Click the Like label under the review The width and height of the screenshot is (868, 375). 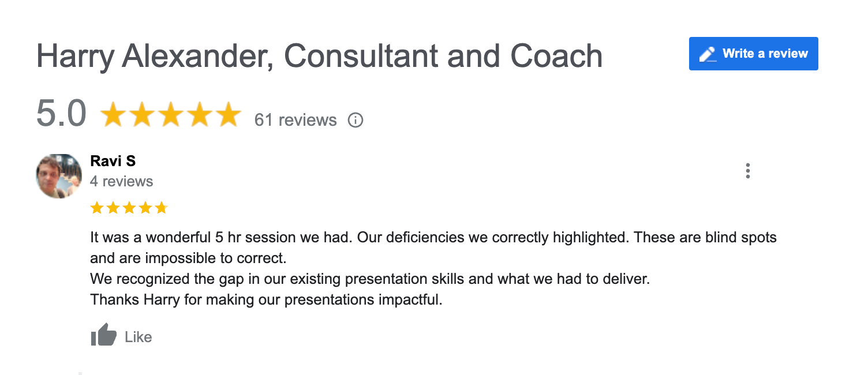(139, 337)
